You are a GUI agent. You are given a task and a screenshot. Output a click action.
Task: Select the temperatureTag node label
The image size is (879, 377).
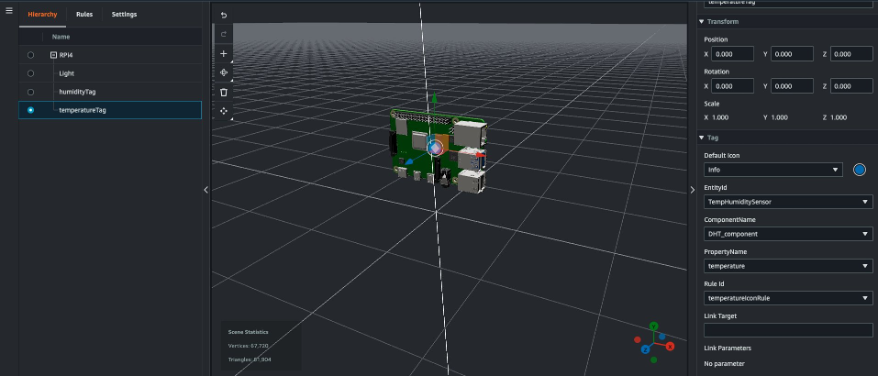coord(82,110)
